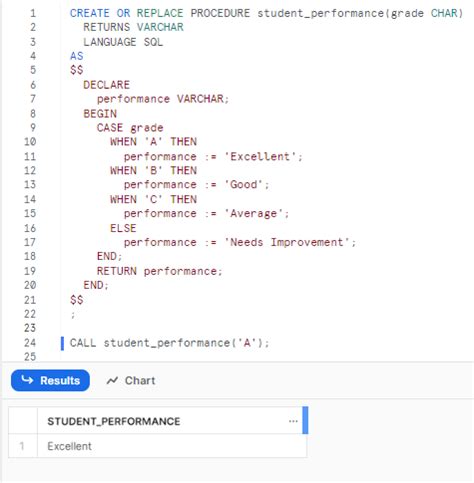Click the LANGUAGE SQL line

(x=123, y=42)
